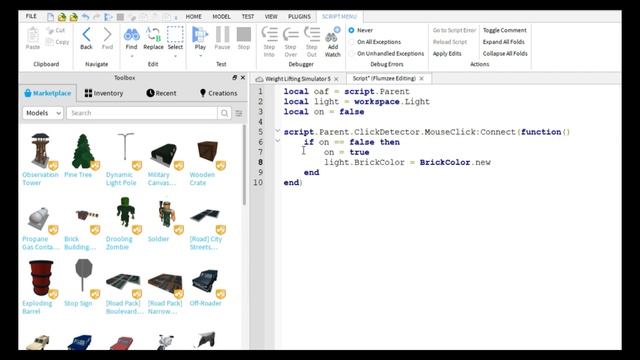Screen dimensions: 640x360
Task: Collapse the code fold at line 6
Action: pyautogui.click(x=278, y=141)
